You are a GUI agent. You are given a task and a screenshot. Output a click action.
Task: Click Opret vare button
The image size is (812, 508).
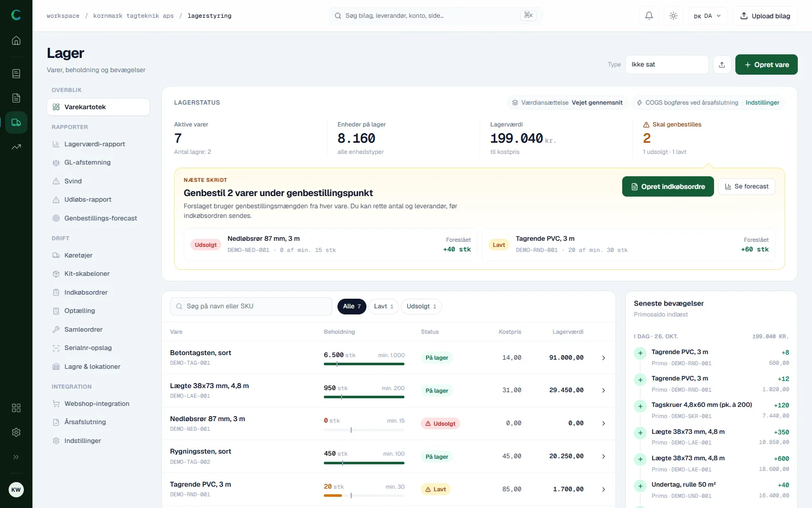click(x=766, y=65)
